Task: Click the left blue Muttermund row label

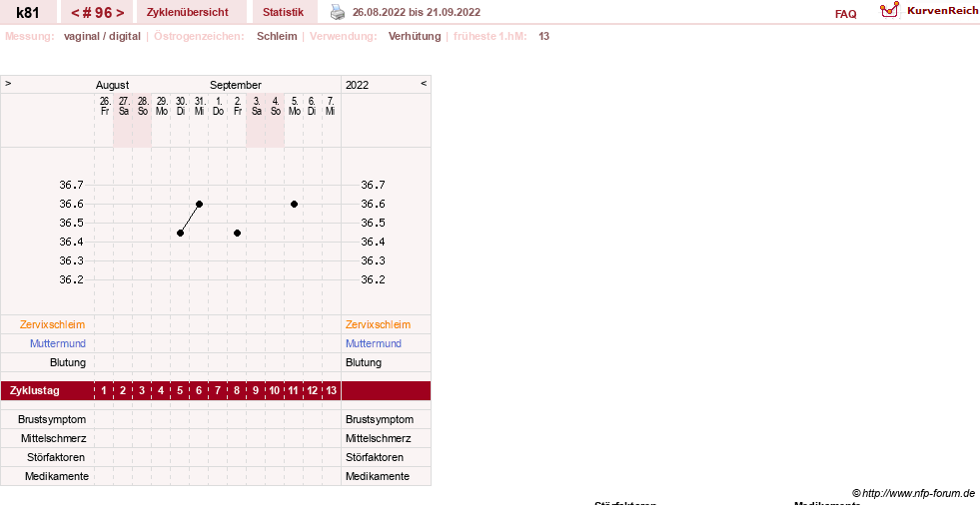Action: 58,343
